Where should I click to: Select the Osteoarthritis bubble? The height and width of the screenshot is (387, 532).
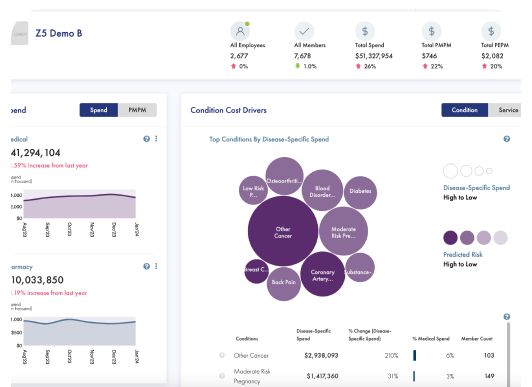point(284,176)
